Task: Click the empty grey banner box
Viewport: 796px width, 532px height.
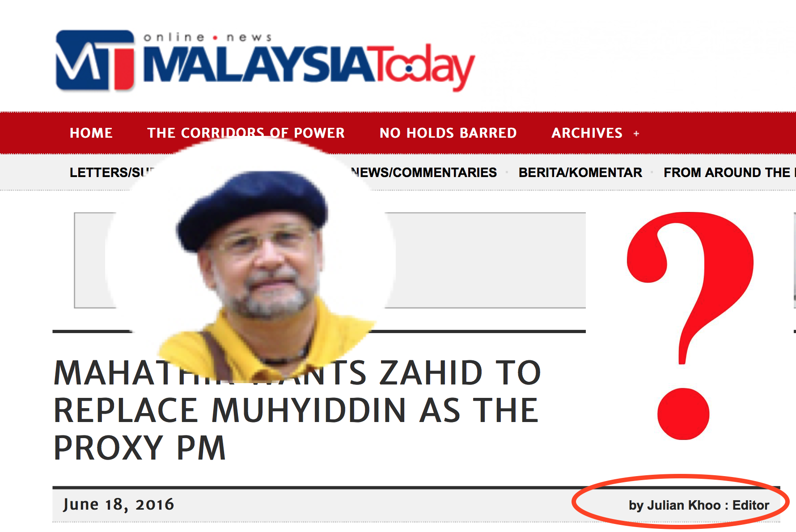Action: (330, 260)
